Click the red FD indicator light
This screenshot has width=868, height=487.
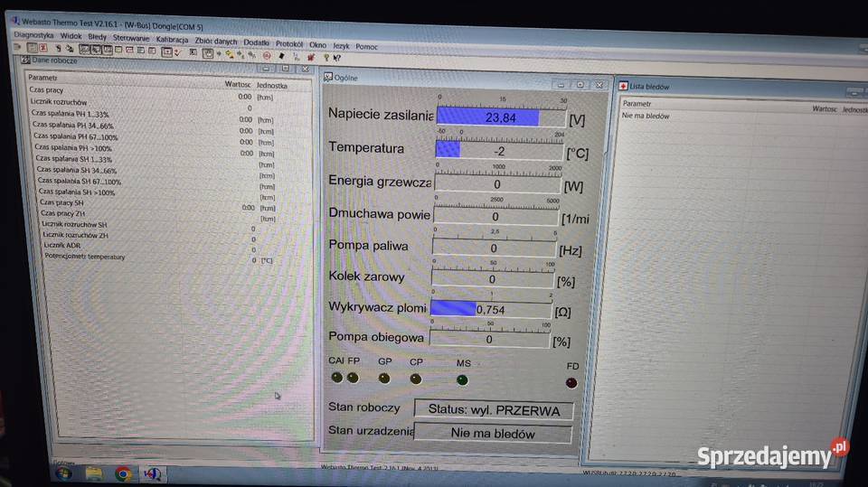(x=571, y=382)
